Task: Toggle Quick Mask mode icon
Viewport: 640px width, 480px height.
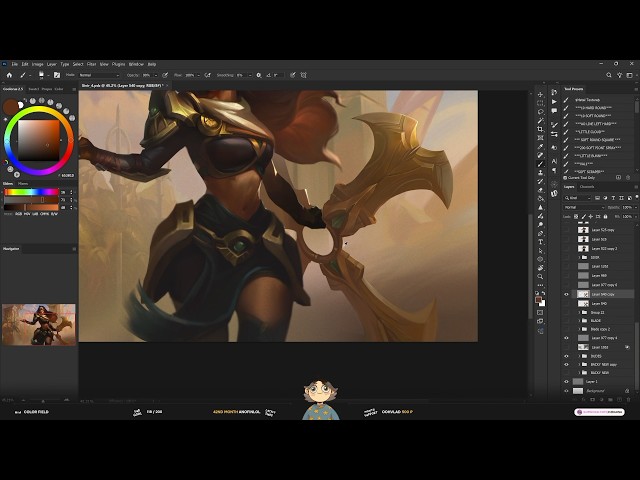Action: 540,313
